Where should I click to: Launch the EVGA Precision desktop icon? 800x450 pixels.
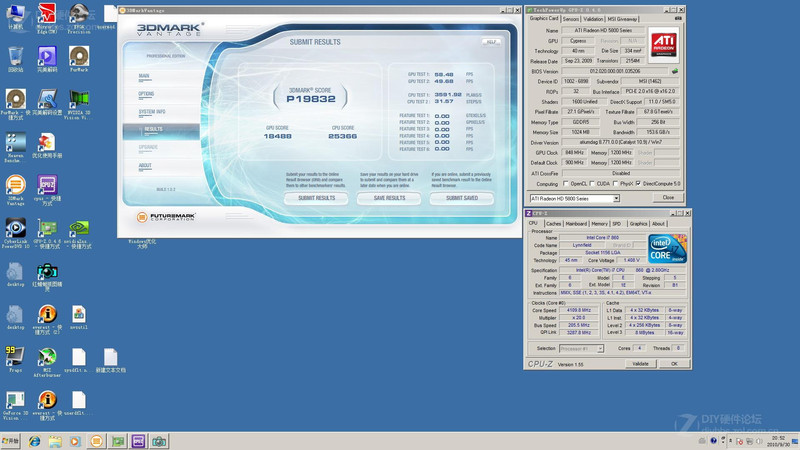pyautogui.click(x=79, y=18)
